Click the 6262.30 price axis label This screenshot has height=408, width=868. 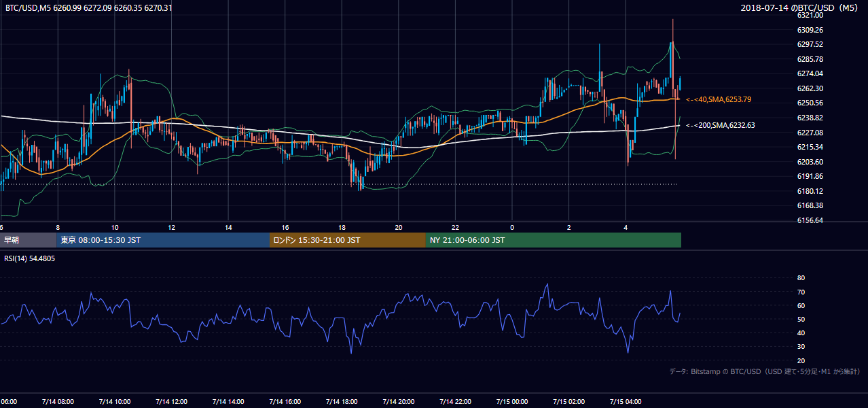(x=810, y=88)
